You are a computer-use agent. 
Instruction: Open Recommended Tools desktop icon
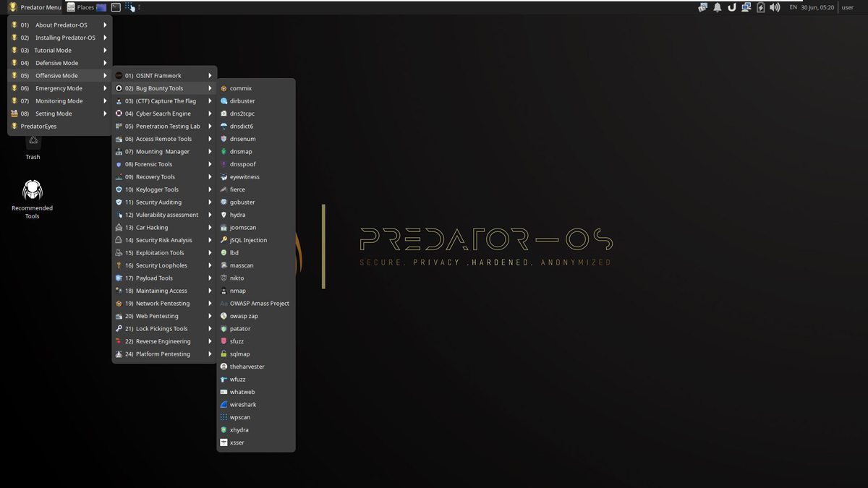33,200
